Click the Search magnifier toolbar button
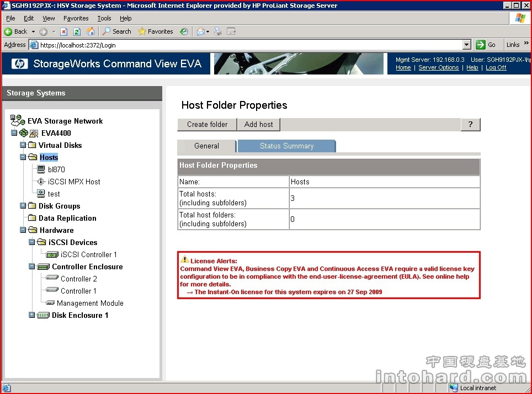 point(117,31)
